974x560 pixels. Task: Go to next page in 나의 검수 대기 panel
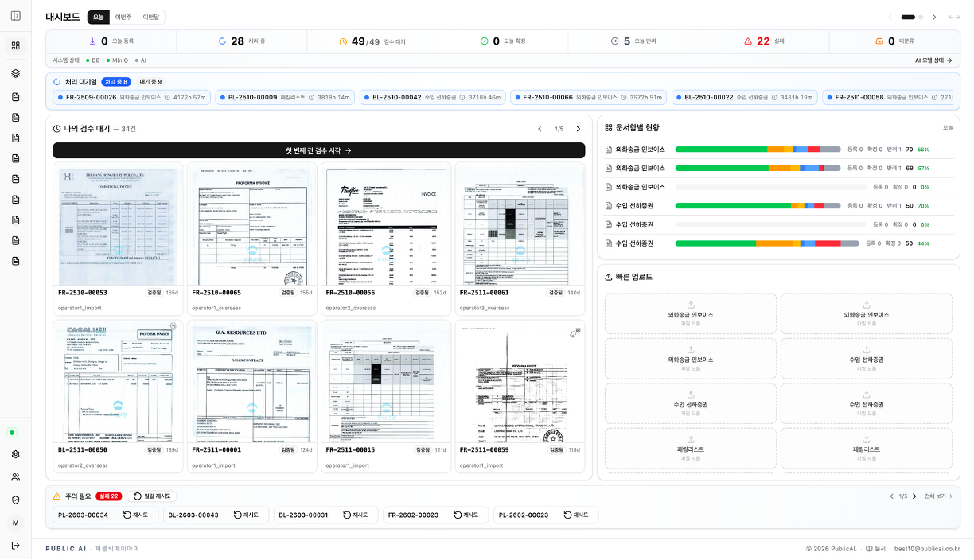(578, 128)
